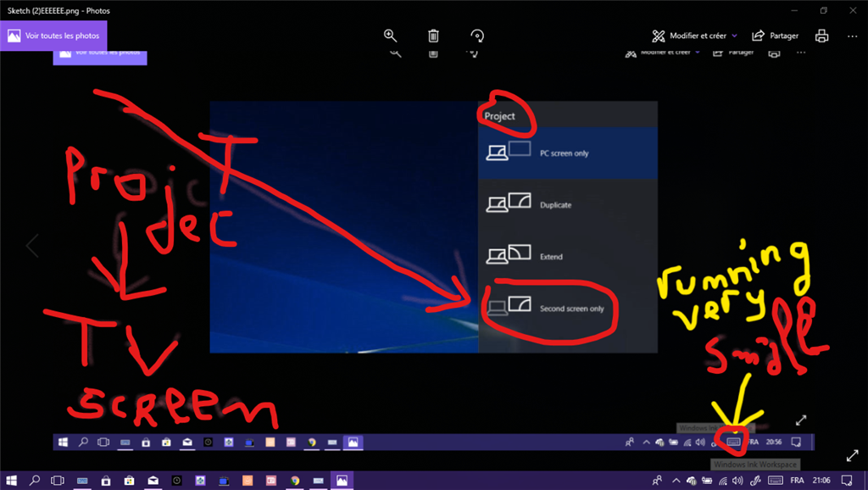
Task: Open Windows Ink Workspace pen icon
Action: point(754,481)
